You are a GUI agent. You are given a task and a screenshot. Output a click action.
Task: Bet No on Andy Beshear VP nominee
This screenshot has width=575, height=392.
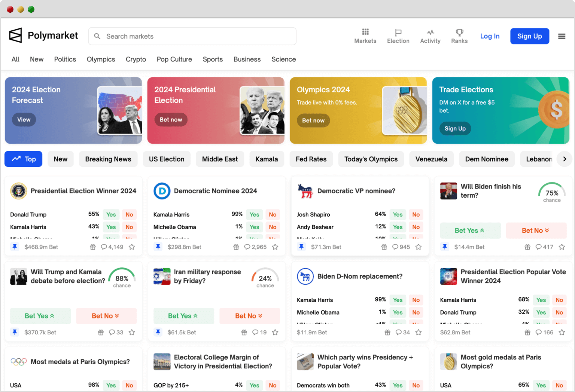click(416, 227)
